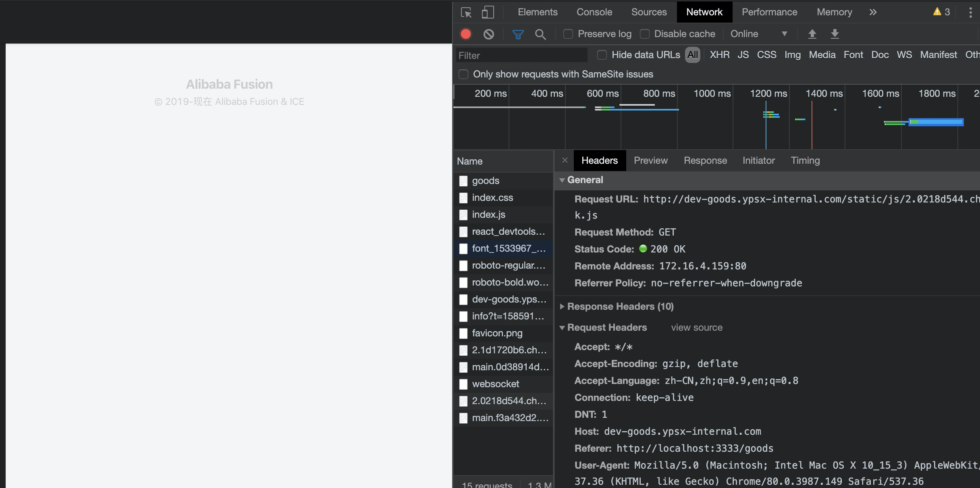Export HAR file with download arrow icon

[x=834, y=34]
